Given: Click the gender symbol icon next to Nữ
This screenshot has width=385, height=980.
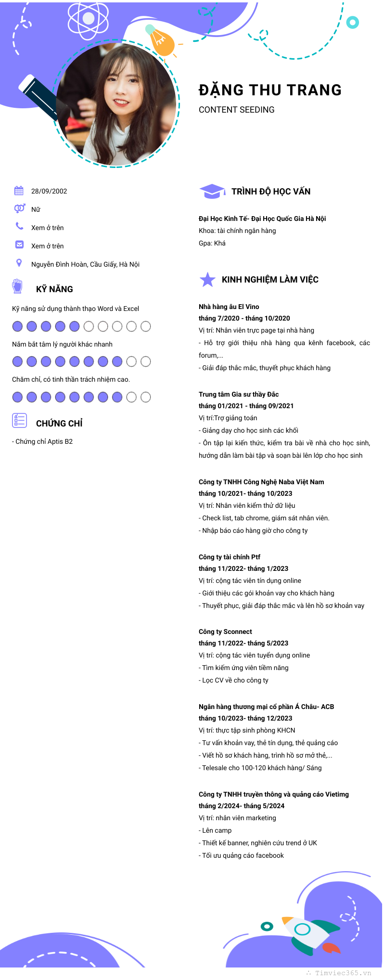Looking at the screenshot, I should (x=19, y=208).
